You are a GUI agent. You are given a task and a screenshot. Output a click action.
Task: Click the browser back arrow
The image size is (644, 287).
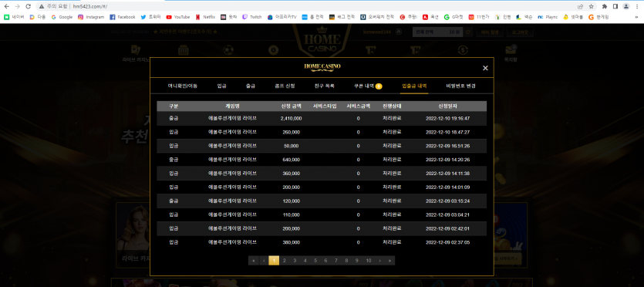coord(7,6)
